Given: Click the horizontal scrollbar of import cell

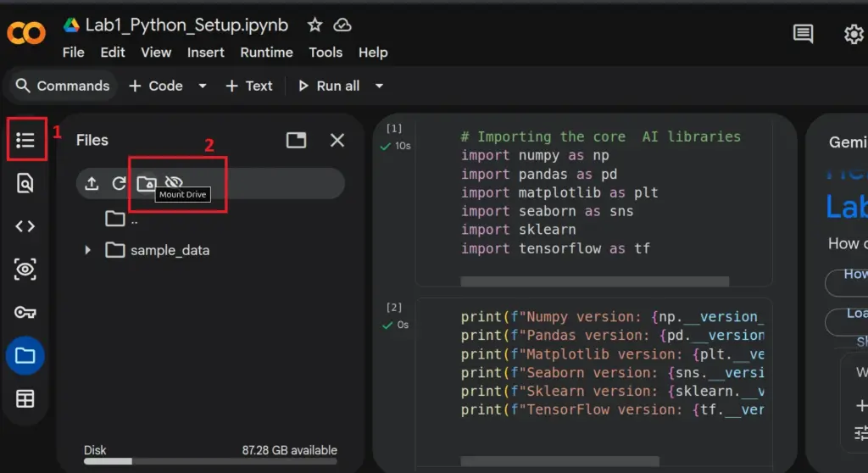Looking at the screenshot, I should click(594, 281).
